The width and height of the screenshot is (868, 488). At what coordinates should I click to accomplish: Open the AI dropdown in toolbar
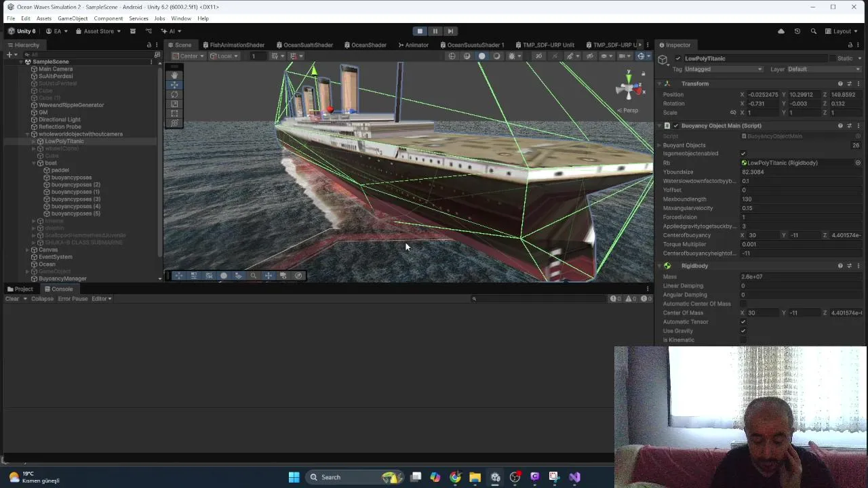[x=170, y=31]
